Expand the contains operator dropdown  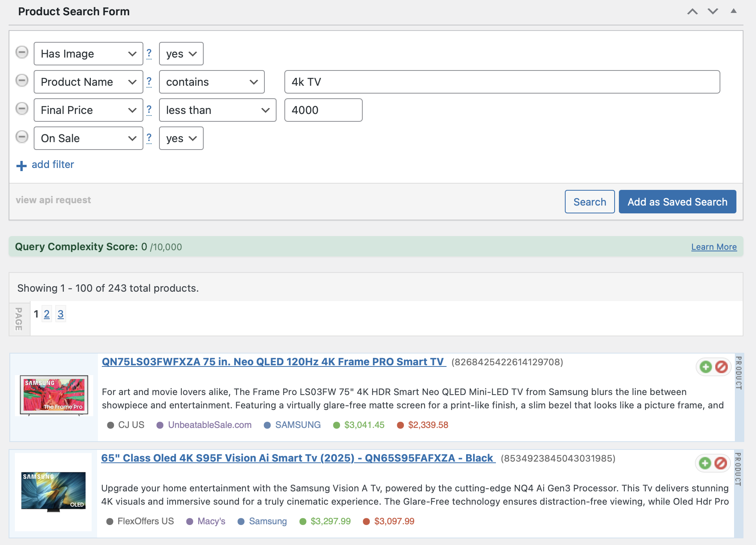[212, 82]
